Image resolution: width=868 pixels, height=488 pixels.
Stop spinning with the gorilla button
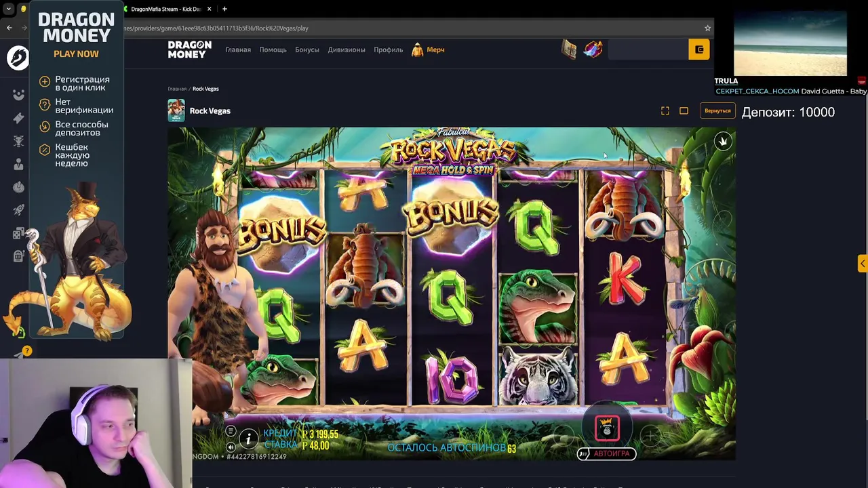tap(607, 428)
